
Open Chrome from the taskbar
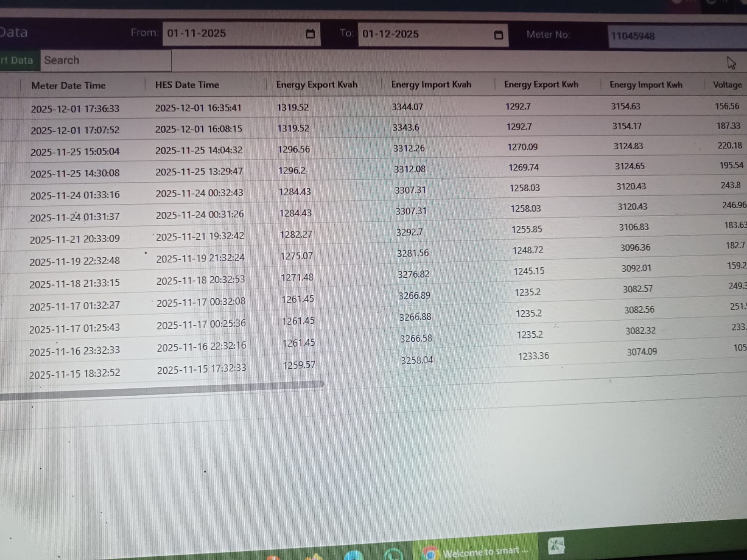430,554
